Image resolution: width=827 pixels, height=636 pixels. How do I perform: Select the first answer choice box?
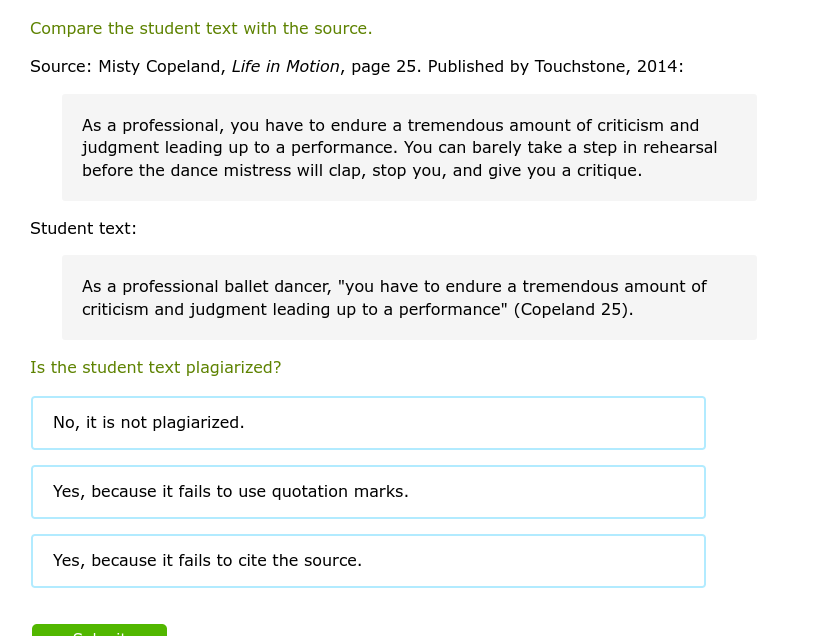pos(369,422)
